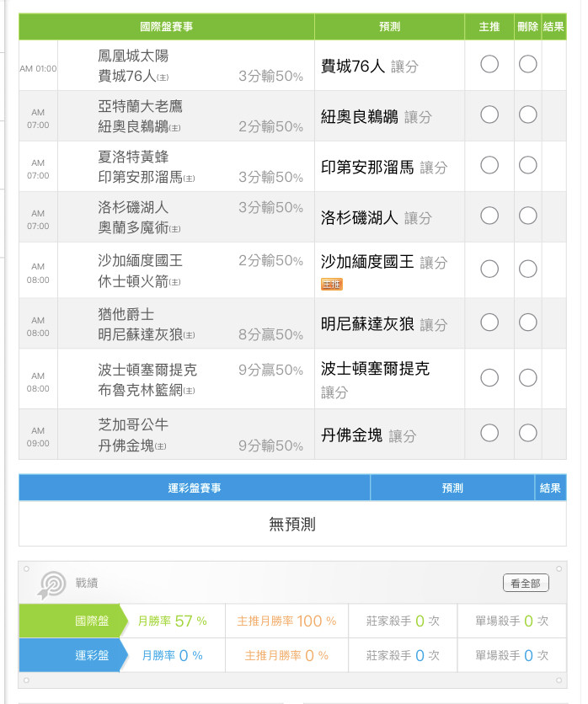The height and width of the screenshot is (704, 588).
Task: Switch to the 國際盤 record tab
Action: pos(73,621)
